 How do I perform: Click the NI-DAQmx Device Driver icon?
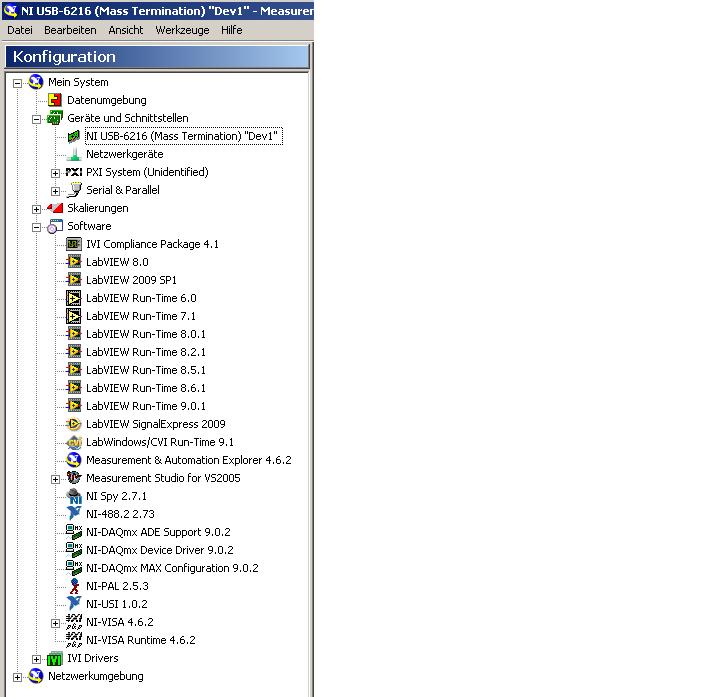73,550
